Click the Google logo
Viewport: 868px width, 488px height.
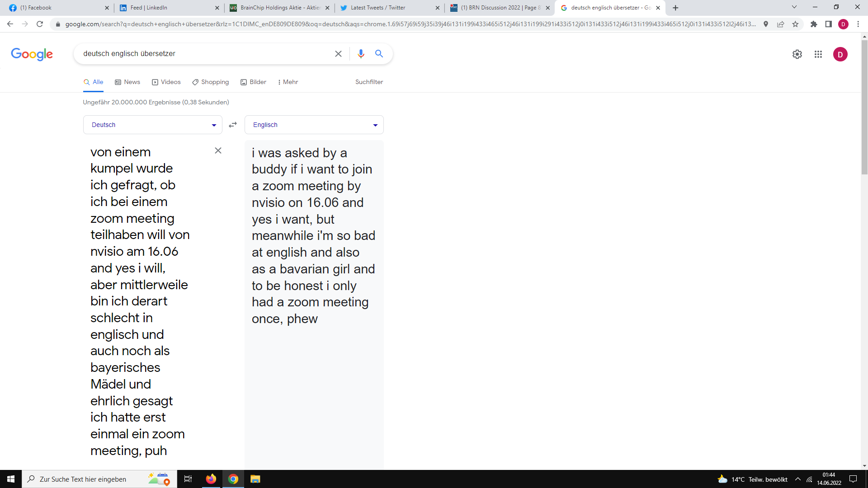coord(32,54)
